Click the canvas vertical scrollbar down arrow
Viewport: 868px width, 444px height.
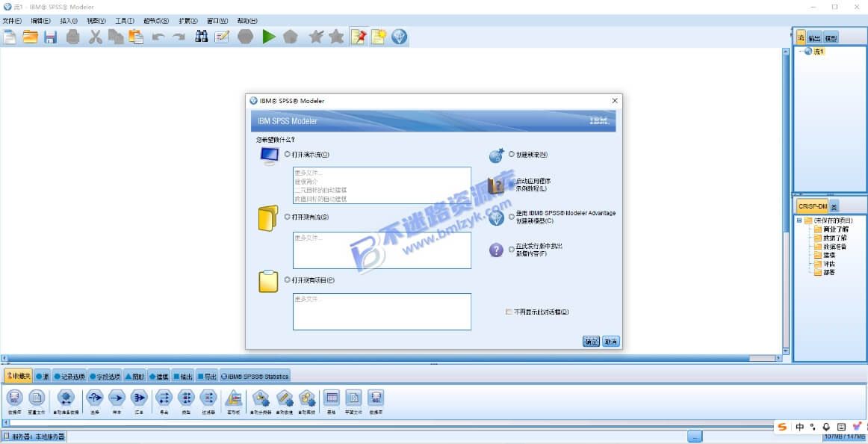tap(786, 351)
